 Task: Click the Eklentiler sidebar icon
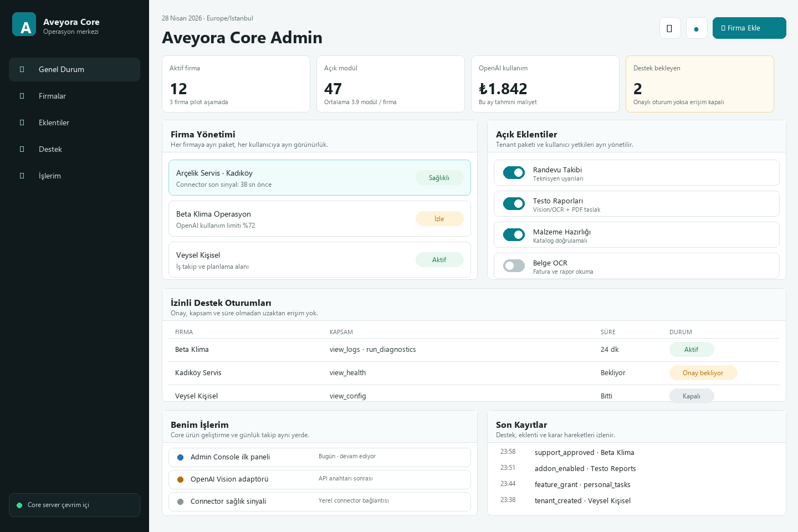coord(22,122)
